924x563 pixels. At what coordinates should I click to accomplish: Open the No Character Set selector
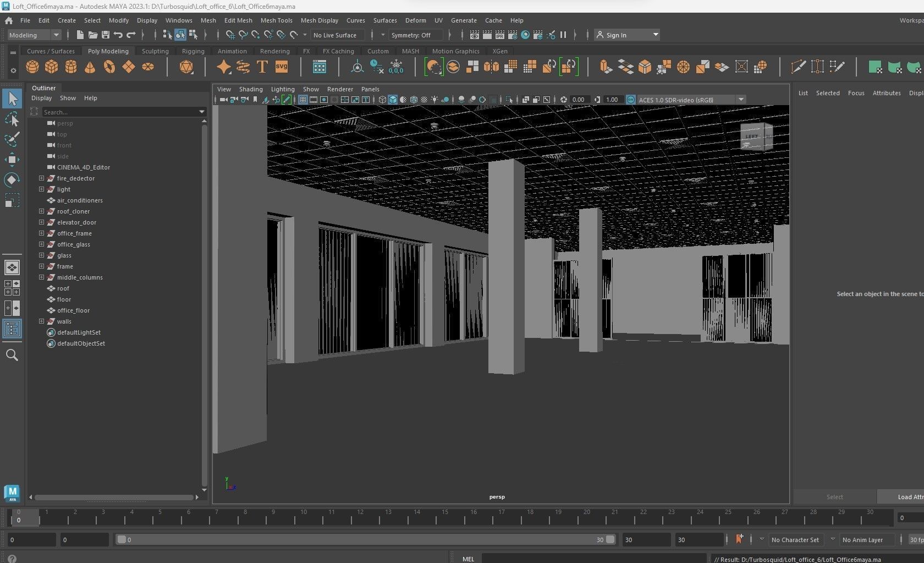[x=795, y=540]
